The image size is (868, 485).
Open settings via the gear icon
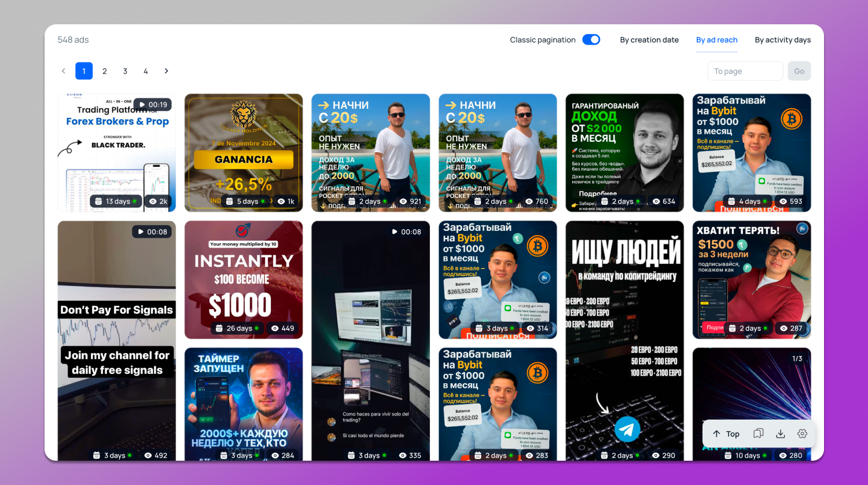point(802,433)
